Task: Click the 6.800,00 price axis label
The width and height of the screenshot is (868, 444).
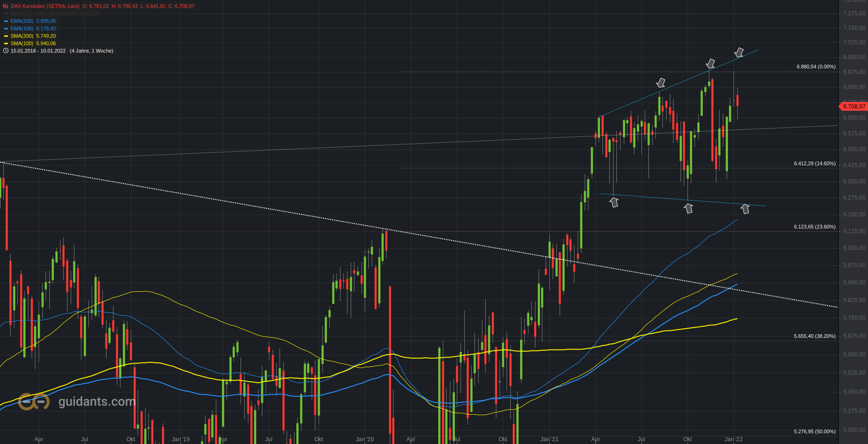Action: 854,87
